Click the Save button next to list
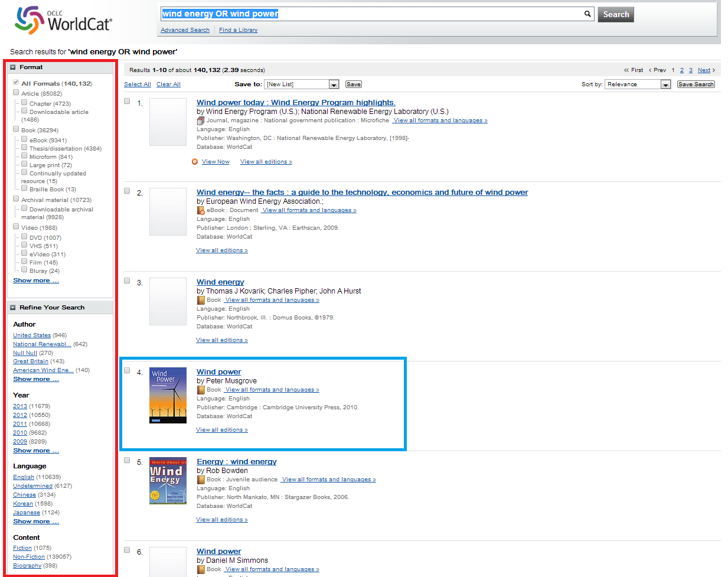 [354, 84]
